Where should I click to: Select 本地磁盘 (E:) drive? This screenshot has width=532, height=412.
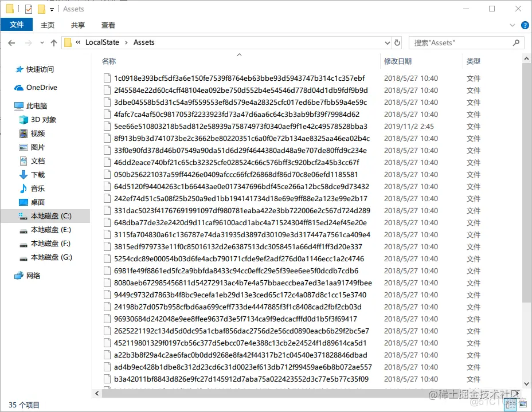point(45,230)
